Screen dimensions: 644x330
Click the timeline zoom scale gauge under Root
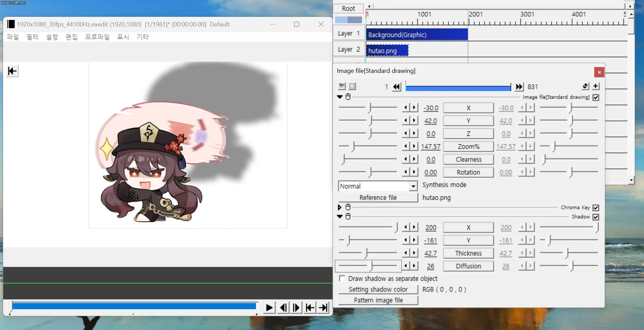point(349,20)
